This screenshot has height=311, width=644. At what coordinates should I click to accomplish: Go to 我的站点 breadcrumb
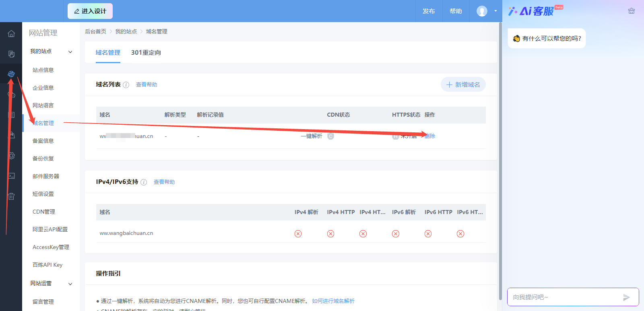point(126,31)
